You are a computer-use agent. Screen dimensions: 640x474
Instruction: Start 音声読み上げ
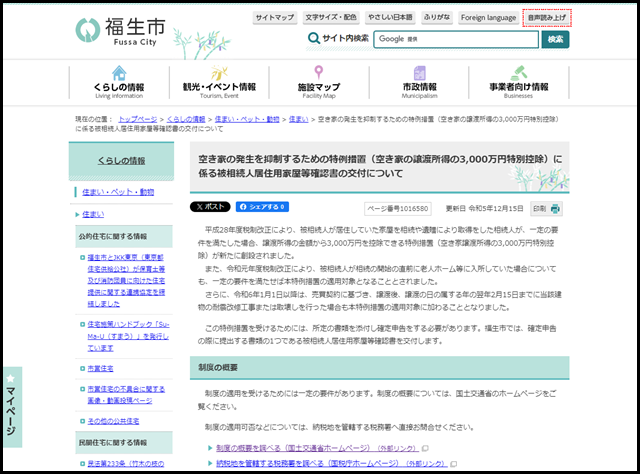point(547,18)
